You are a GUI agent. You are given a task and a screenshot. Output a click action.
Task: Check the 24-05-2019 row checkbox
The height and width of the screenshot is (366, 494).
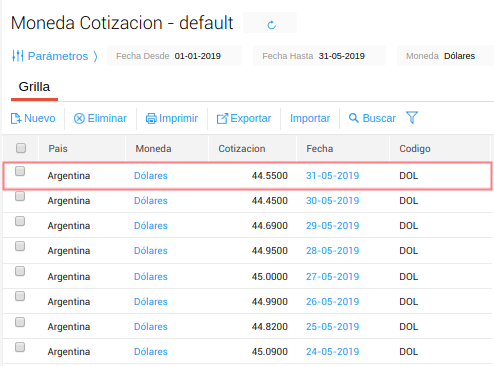pos(20,347)
